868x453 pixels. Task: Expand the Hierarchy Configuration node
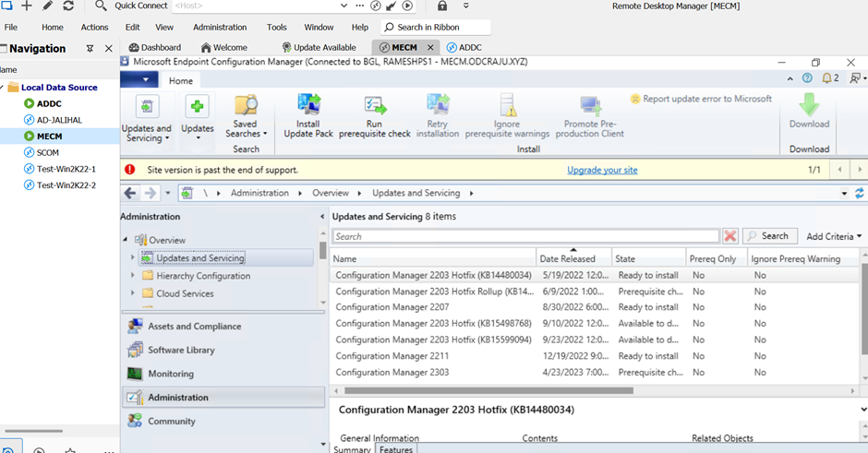[132, 275]
